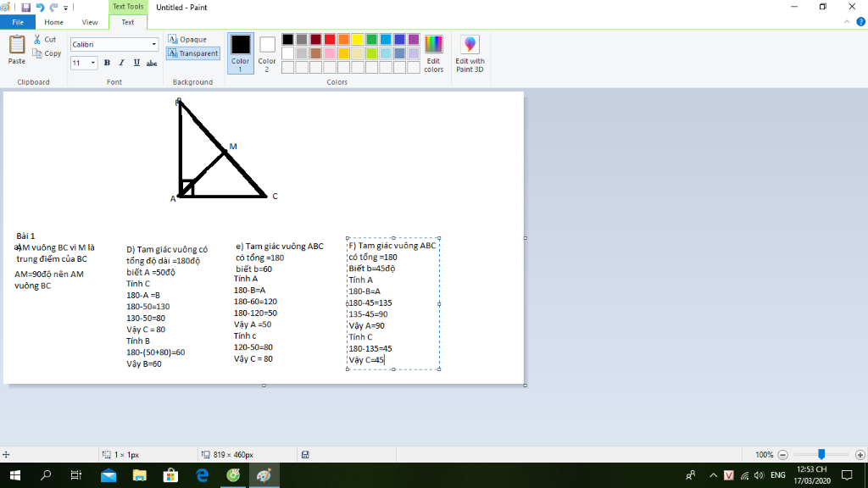Open File Explorer from taskbar
The image size is (868, 488).
click(x=139, y=475)
